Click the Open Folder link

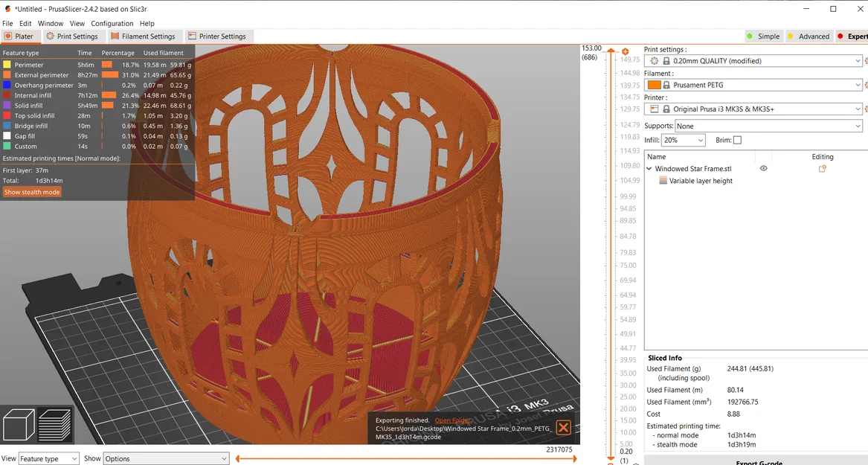point(452,420)
